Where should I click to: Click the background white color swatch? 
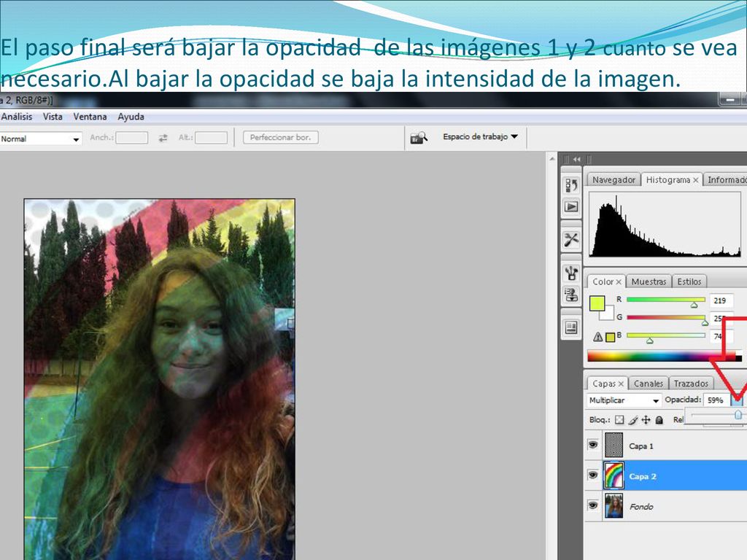[608, 314]
